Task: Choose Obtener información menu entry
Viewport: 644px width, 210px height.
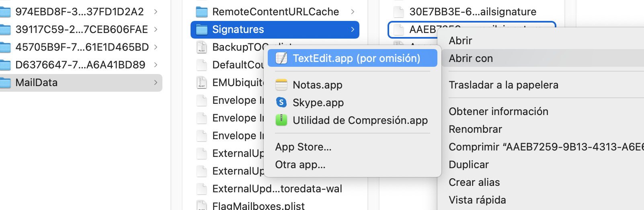Action: 498,111
